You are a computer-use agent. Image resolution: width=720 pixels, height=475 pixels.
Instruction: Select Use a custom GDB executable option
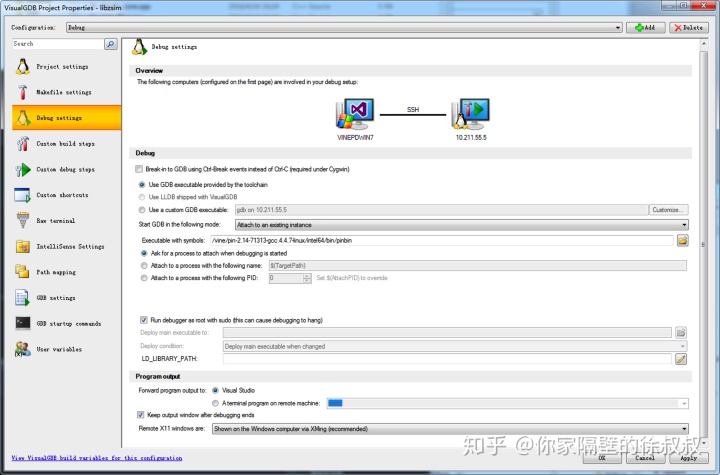(x=142, y=210)
